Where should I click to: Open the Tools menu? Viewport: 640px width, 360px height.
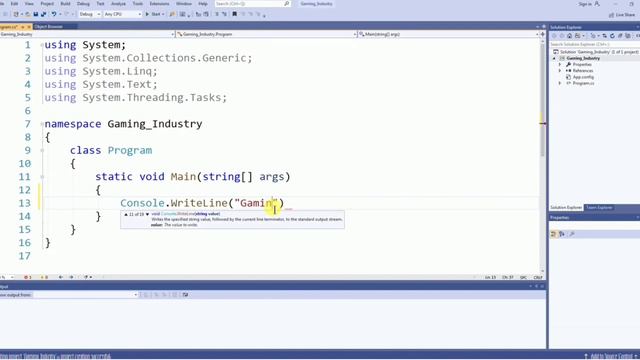[x=138, y=4]
